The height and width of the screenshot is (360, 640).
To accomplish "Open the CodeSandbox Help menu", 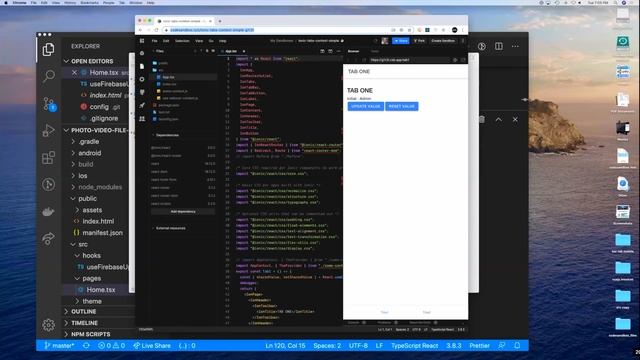I will [x=222, y=41].
